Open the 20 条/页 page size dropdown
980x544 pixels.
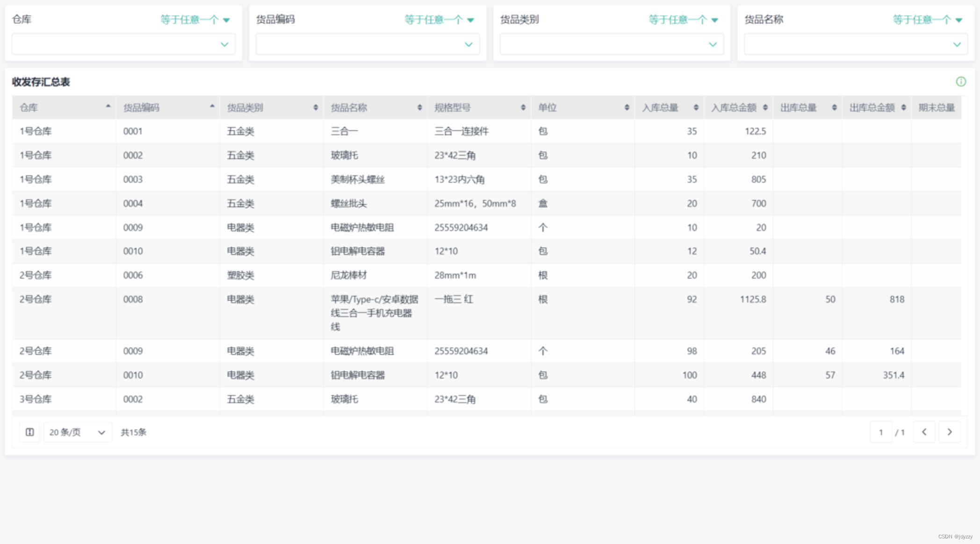[x=78, y=432]
